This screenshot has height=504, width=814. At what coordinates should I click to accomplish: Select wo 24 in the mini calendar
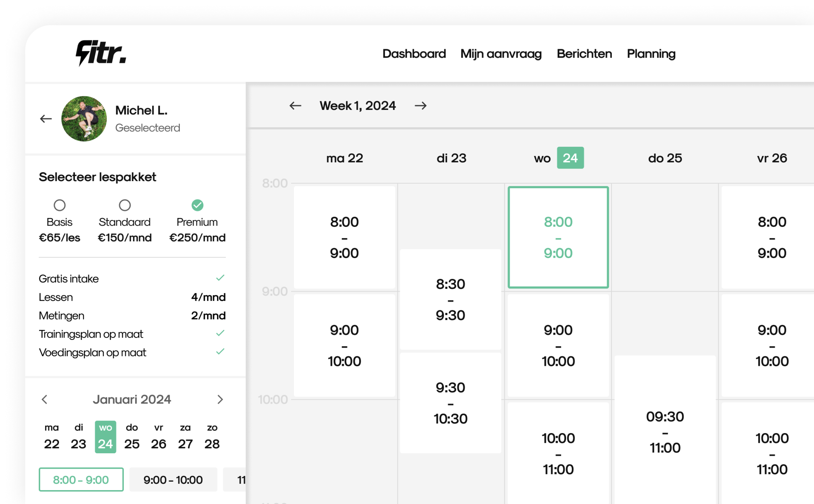pyautogui.click(x=105, y=437)
